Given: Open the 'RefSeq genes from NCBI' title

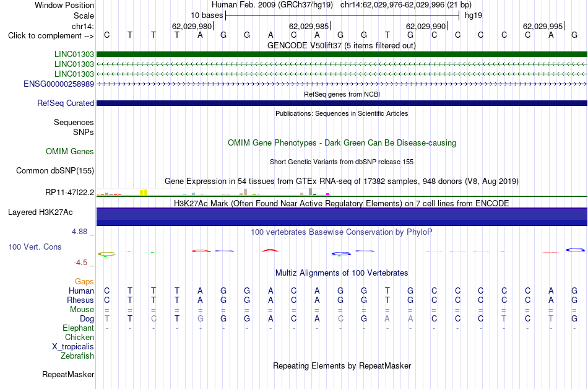Looking at the screenshot, I should pyautogui.click(x=342, y=95).
